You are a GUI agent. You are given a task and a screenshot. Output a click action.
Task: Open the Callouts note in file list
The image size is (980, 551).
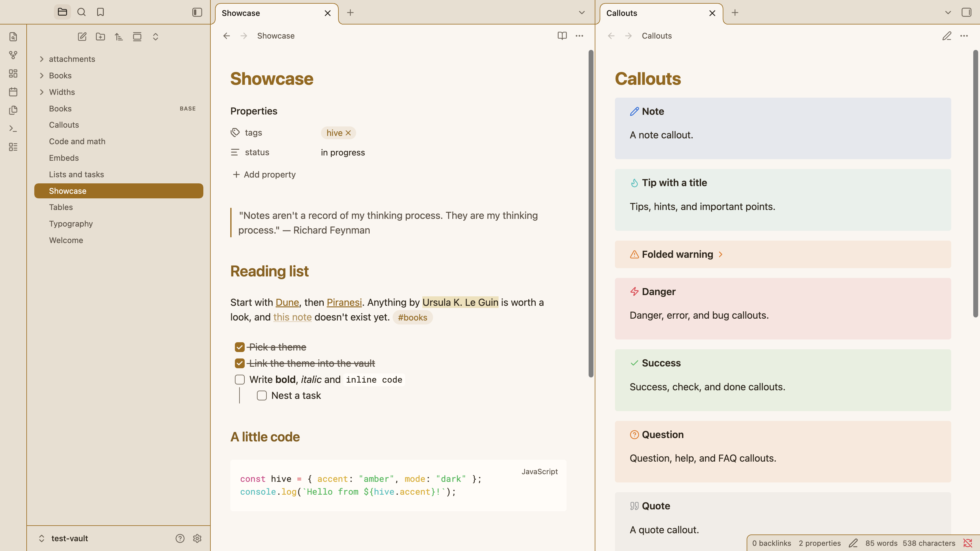[119, 125]
